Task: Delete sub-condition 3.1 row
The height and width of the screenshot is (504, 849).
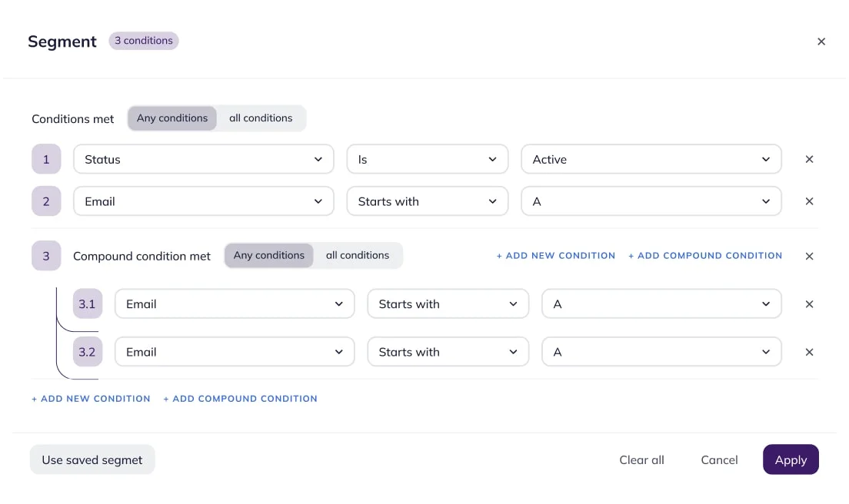Action: [x=809, y=304]
